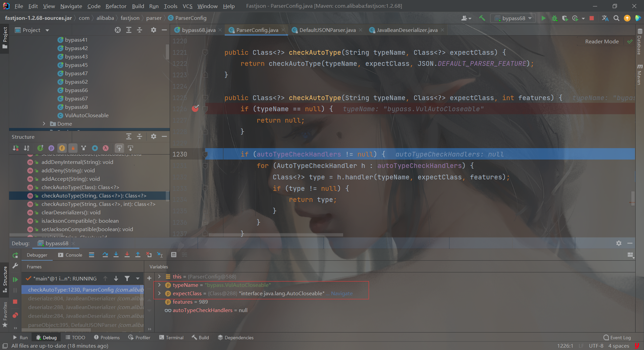Add a new watch with plus icon

(149, 278)
